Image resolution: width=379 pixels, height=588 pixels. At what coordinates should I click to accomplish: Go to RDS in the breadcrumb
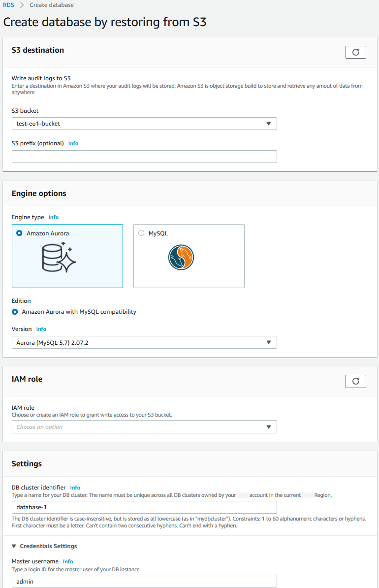[8, 5]
